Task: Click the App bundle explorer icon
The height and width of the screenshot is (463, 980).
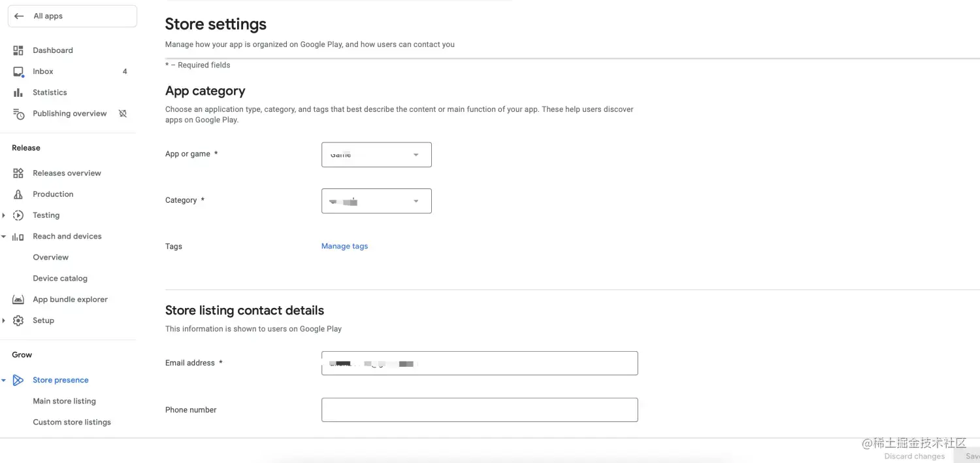Action: tap(18, 300)
